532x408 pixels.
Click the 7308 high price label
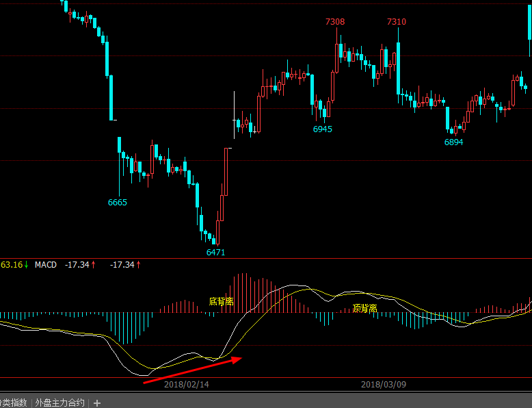(x=335, y=22)
